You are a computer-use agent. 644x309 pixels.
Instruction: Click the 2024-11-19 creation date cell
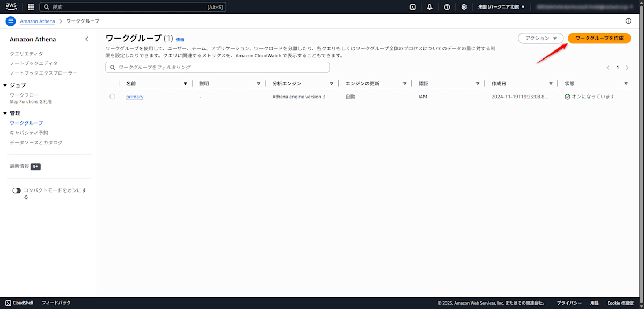click(521, 97)
